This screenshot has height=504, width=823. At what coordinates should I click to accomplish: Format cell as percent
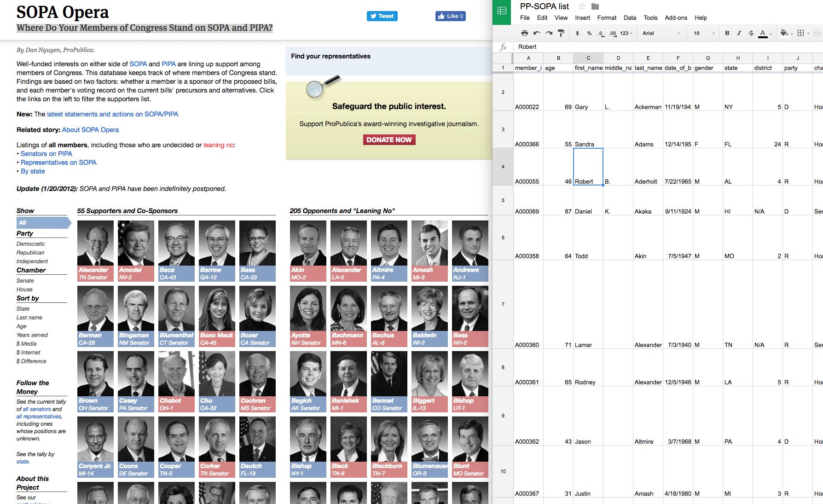coord(589,33)
